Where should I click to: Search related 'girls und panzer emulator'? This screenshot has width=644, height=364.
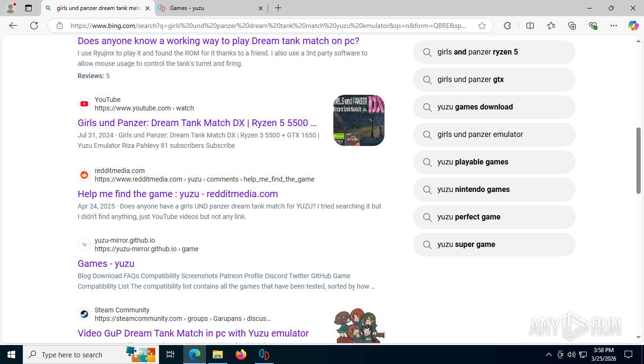click(494, 135)
